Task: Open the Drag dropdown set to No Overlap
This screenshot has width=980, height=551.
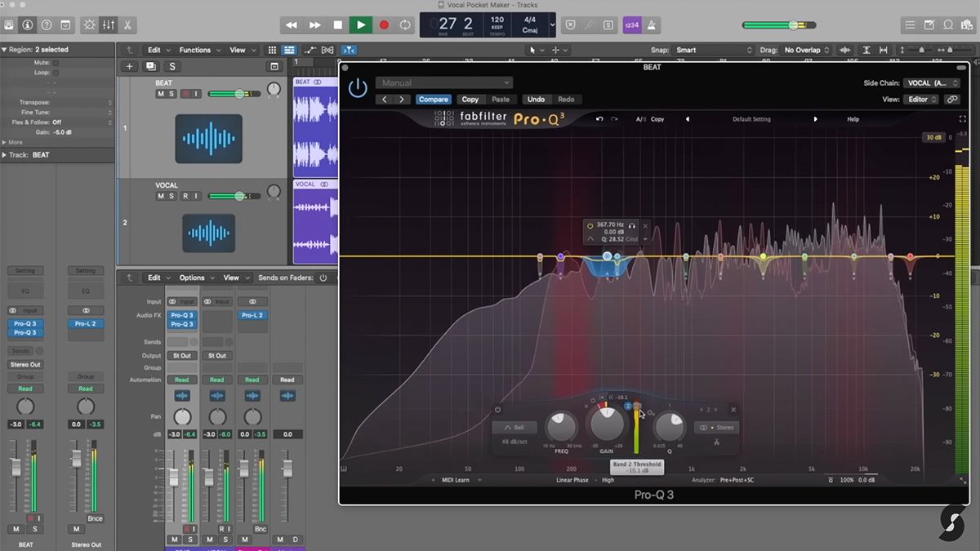Action: click(805, 50)
